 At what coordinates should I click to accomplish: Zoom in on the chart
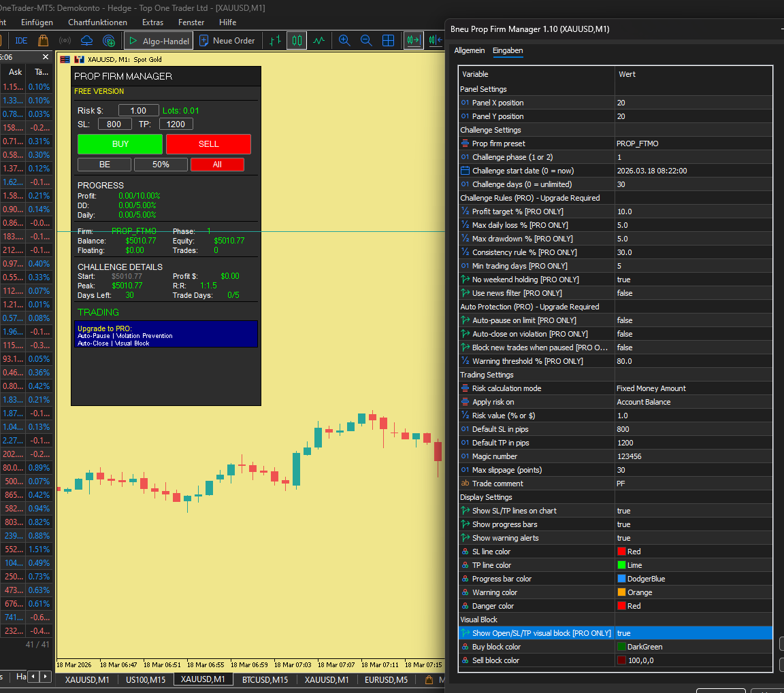point(344,41)
